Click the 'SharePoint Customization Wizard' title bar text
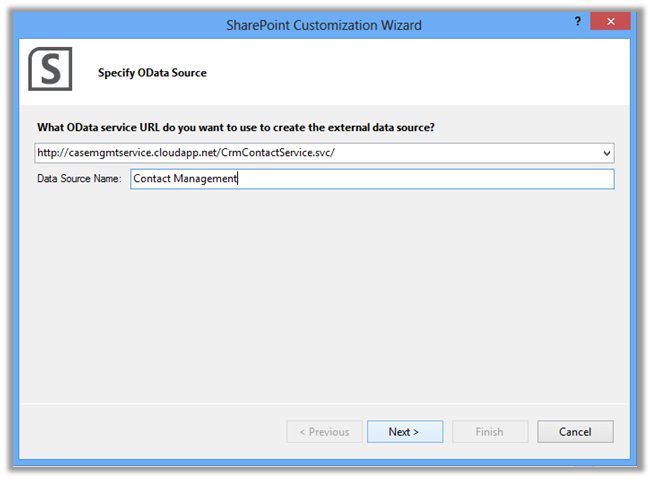Viewport: 650px width, 479px height. pos(324,24)
